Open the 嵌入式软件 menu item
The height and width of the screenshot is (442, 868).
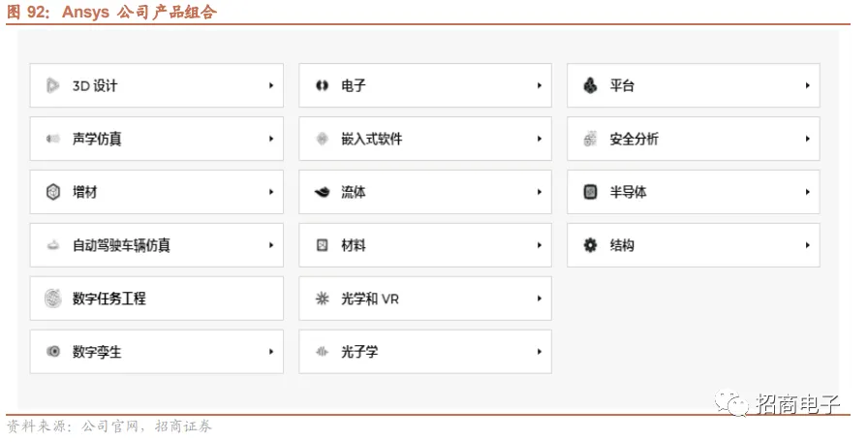[x=372, y=140]
